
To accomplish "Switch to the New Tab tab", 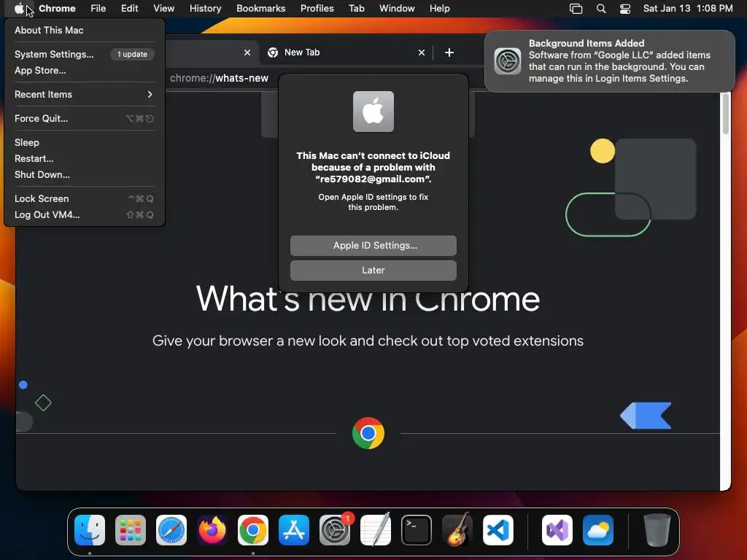I will click(x=346, y=52).
